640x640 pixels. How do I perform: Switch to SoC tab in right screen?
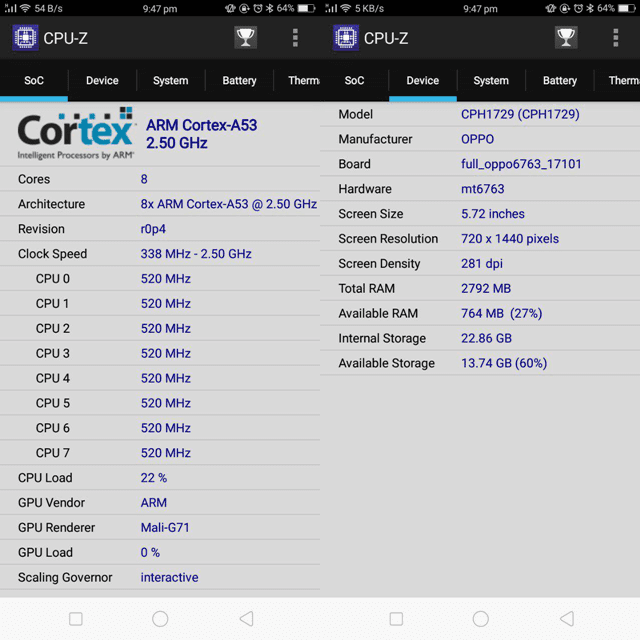354,80
